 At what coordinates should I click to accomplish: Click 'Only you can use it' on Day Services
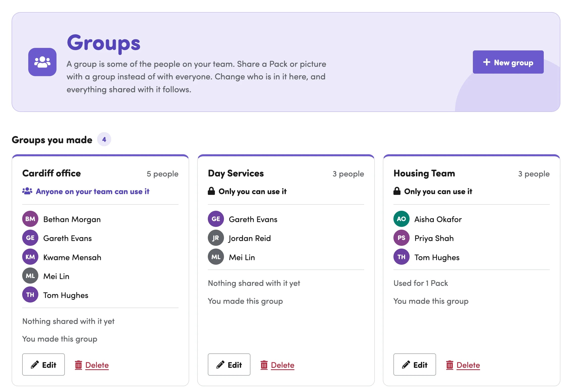(x=252, y=192)
